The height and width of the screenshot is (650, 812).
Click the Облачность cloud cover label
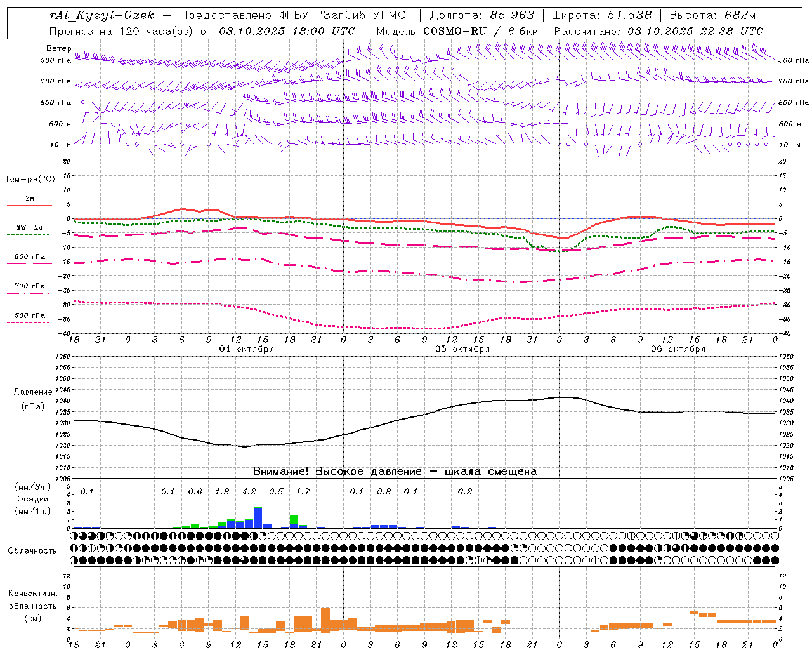[32, 551]
